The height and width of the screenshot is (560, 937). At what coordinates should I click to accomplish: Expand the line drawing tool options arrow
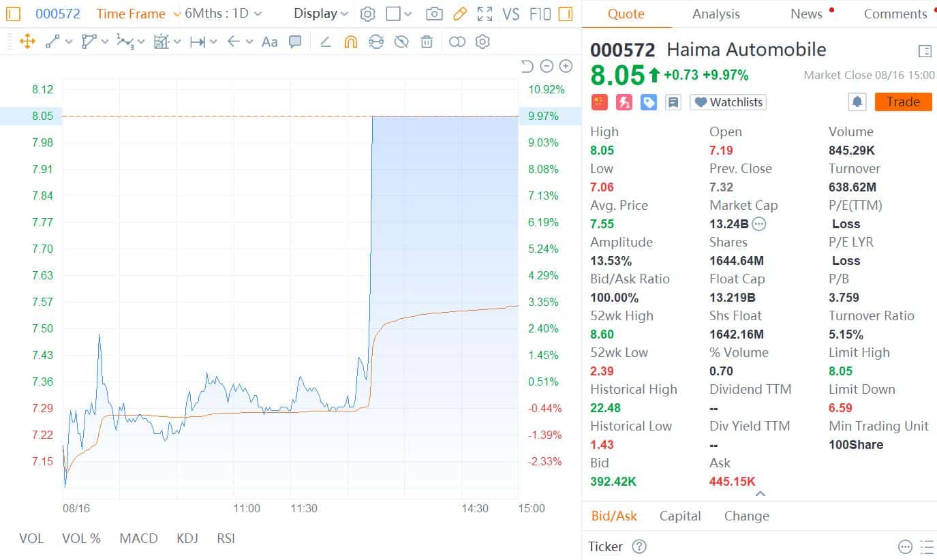pyautogui.click(x=69, y=42)
